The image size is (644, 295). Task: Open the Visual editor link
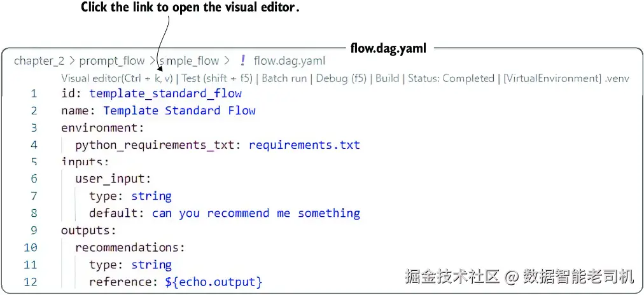point(117,78)
